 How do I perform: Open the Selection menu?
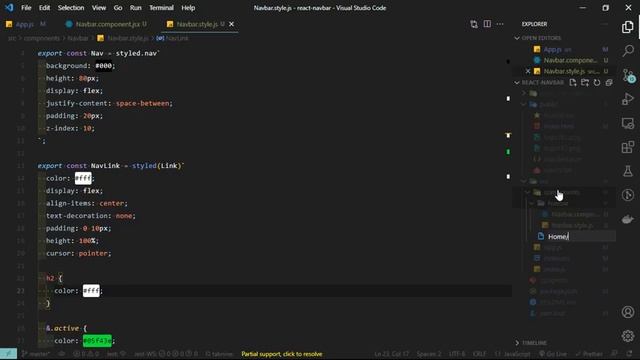pyautogui.click(x=71, y=8)
